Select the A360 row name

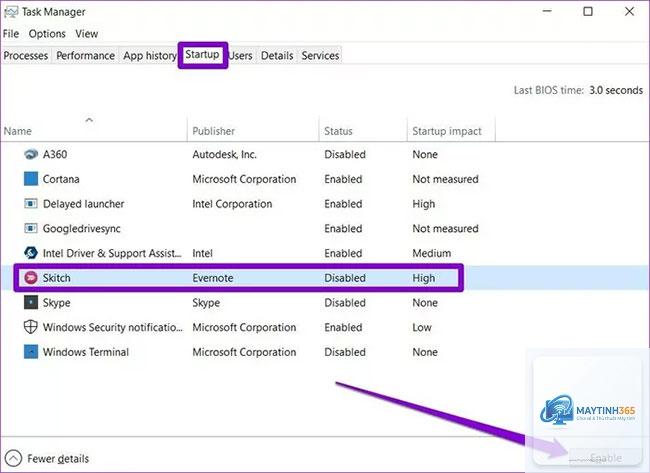(55, 154)
